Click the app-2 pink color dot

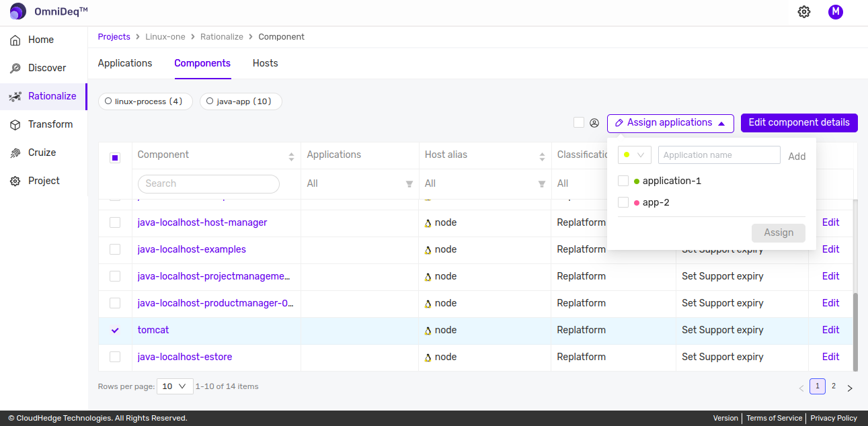(637, 203)
